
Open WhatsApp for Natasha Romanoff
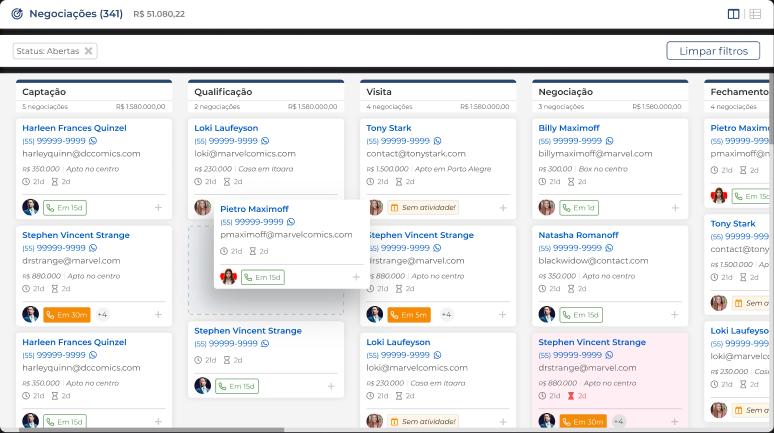(x=609, y=248)
